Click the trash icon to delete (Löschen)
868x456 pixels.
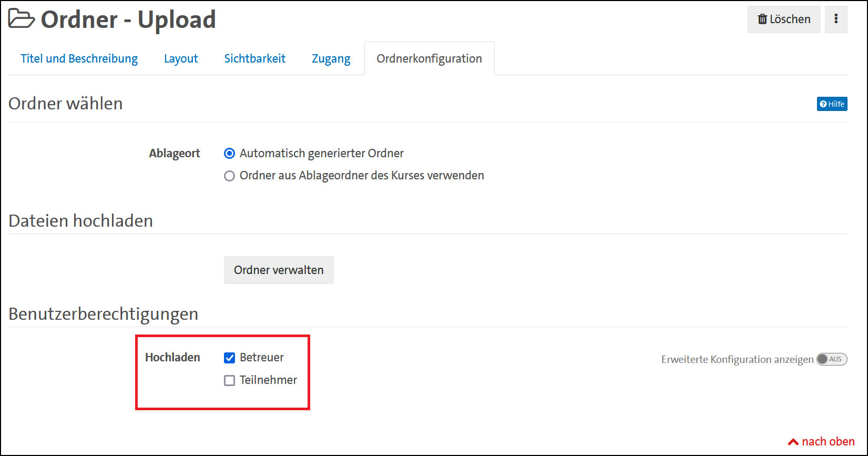tap(762, 19)
